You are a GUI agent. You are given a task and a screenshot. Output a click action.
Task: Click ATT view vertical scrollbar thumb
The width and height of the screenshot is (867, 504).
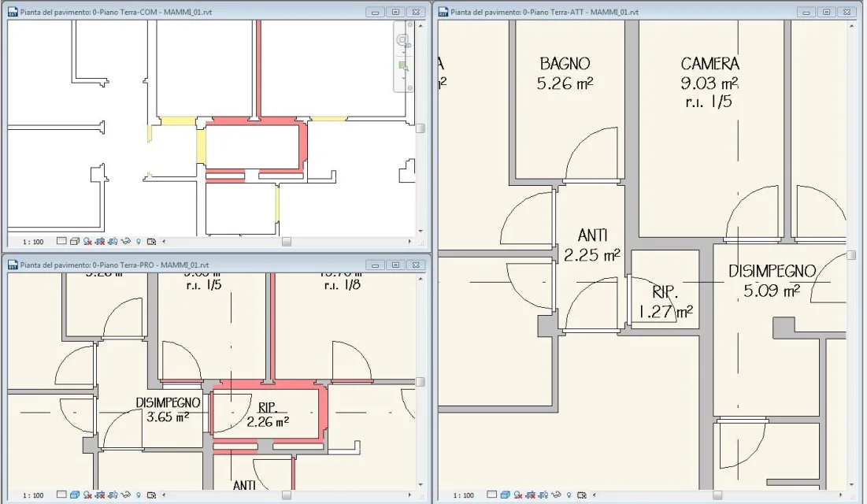click(x=851, y=255)
